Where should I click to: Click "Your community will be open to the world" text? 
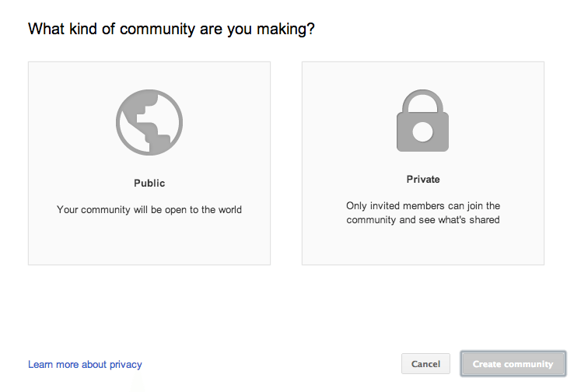click(x=149, y=210)
